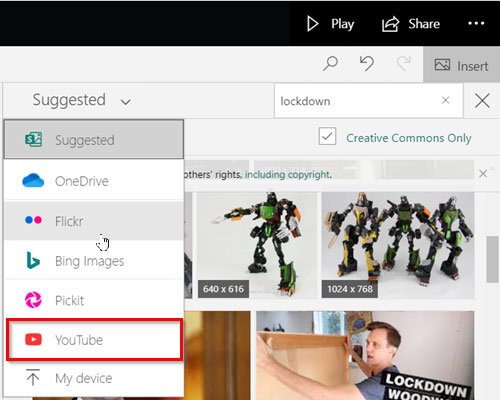The height and width of the screenshot is (400, 500).
Task: Click the search magnifier icon
Action: 330,64
